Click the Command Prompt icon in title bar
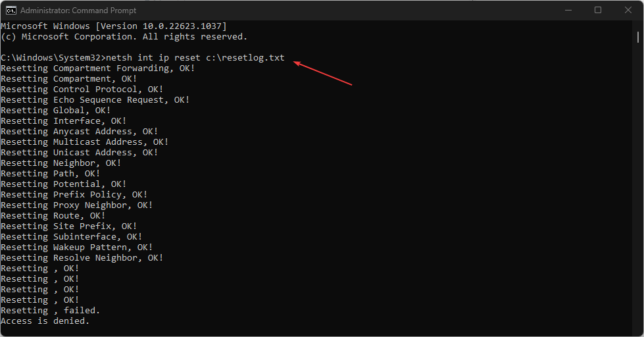The width and height of the screenshot is (644, 337). click(10, 11)
